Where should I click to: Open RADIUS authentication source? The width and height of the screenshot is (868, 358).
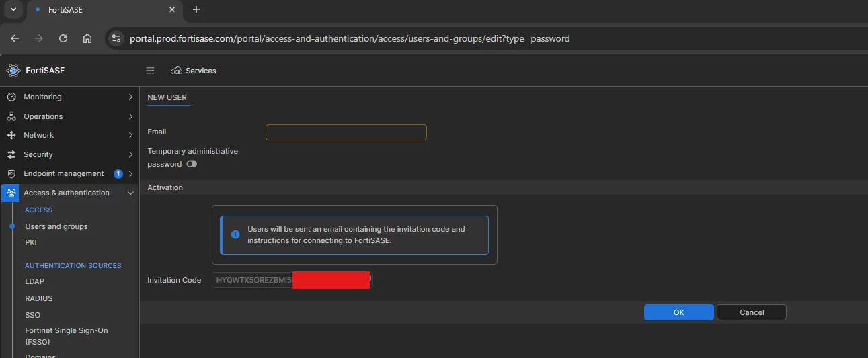click(39, 298)
